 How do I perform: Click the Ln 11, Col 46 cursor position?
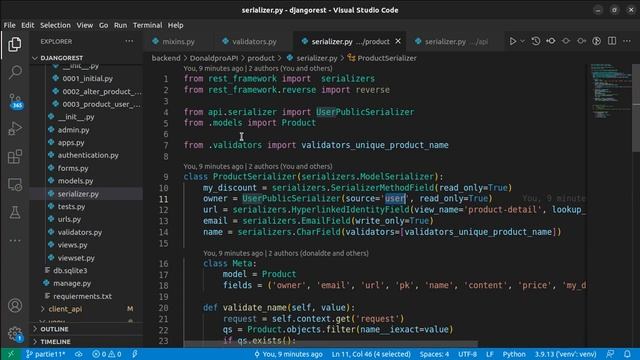point(371,354)
